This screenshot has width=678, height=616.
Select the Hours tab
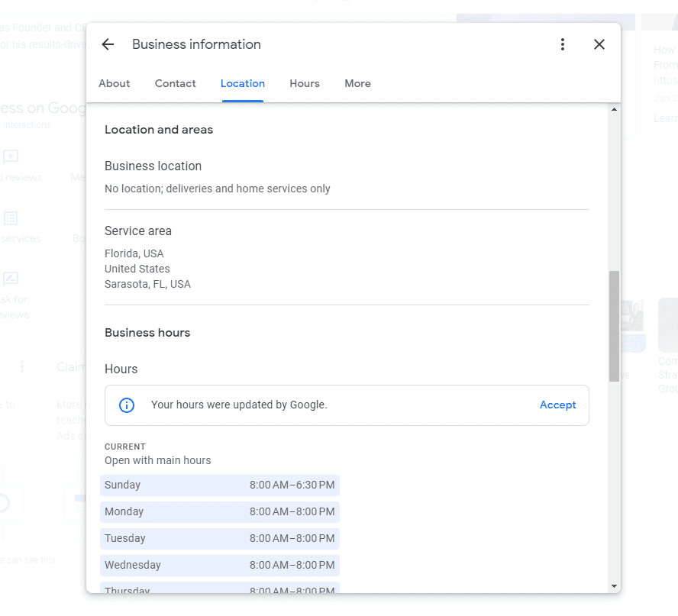pos(305,83)
